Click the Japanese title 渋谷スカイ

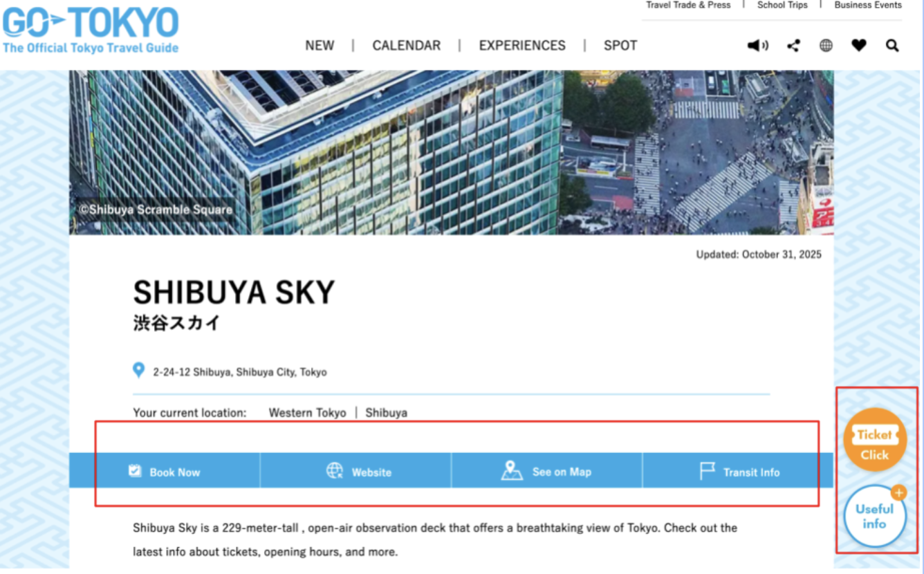[176, 323]
